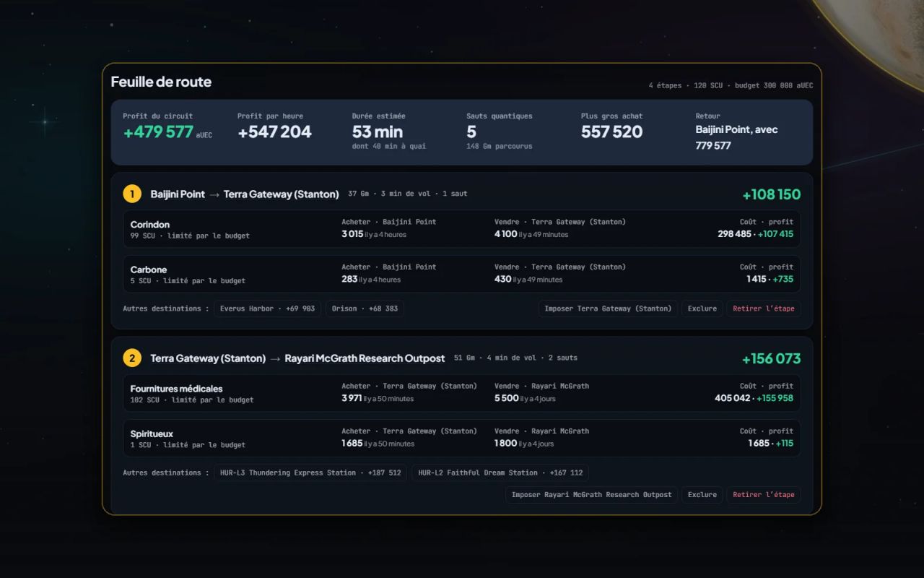Viewport: 924px width, 578px height.
Task: Click the Corindon commodity name
Action: 150,225
